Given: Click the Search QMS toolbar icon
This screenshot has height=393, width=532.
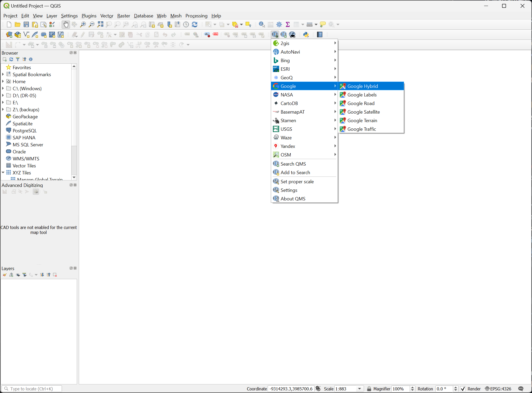Looking at the screenshot, I should (x=284, y=35).
